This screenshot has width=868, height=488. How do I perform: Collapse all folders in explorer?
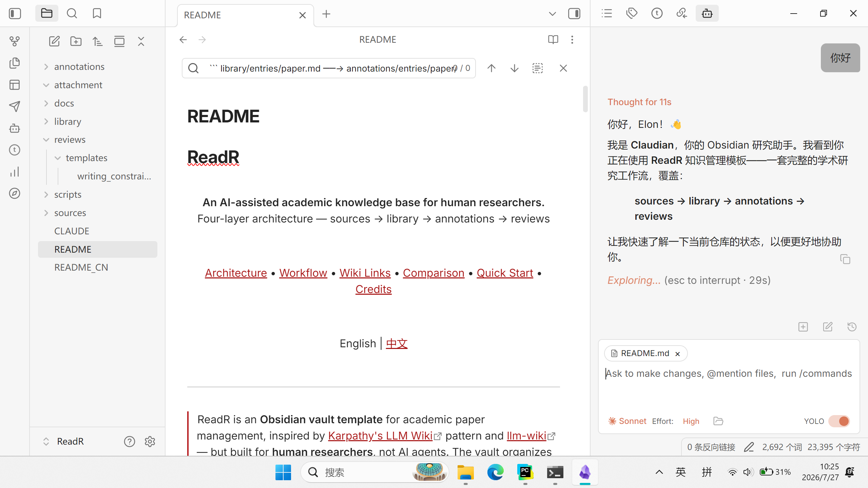point(141,41)
